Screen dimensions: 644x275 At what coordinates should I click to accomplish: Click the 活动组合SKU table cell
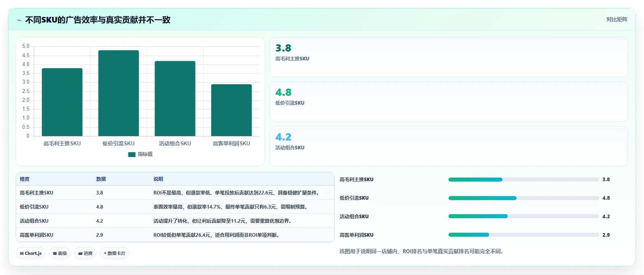pyautogui.click(x=34, y=221)
